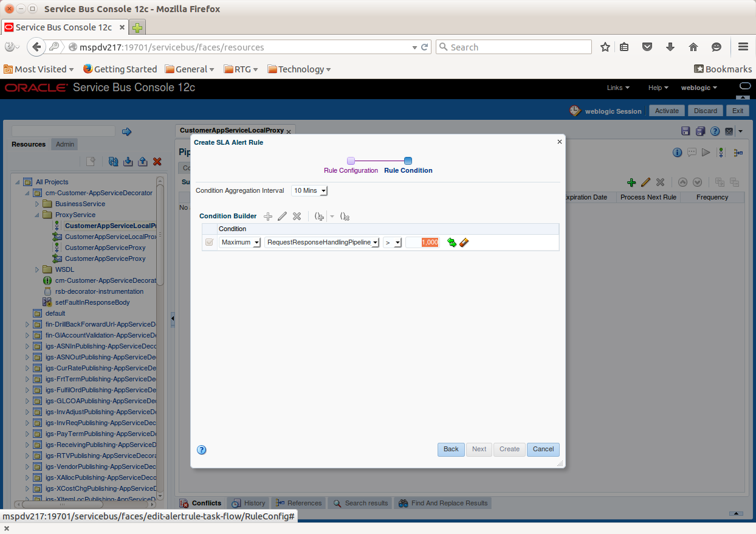Click the Save floppy disk icon
This screenshot has width=756, height=534.
(686, 131)
